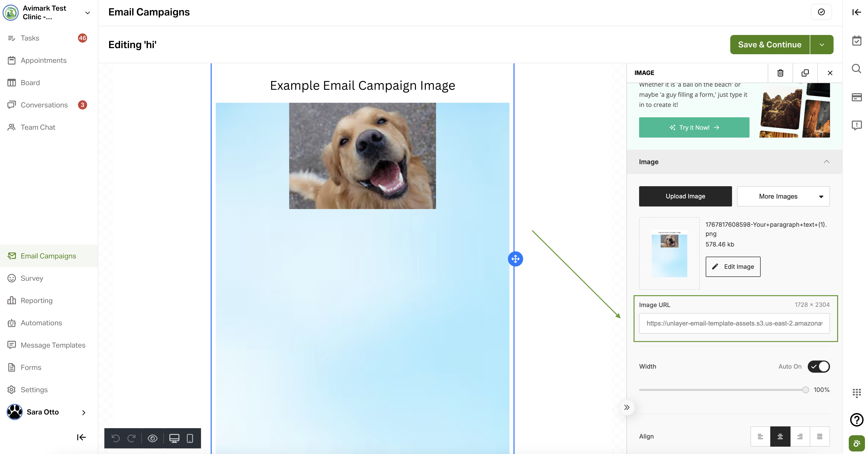The width and height of the screenshot is (868, 454).
Task: Click the Edit Image button
Action: 733,267
